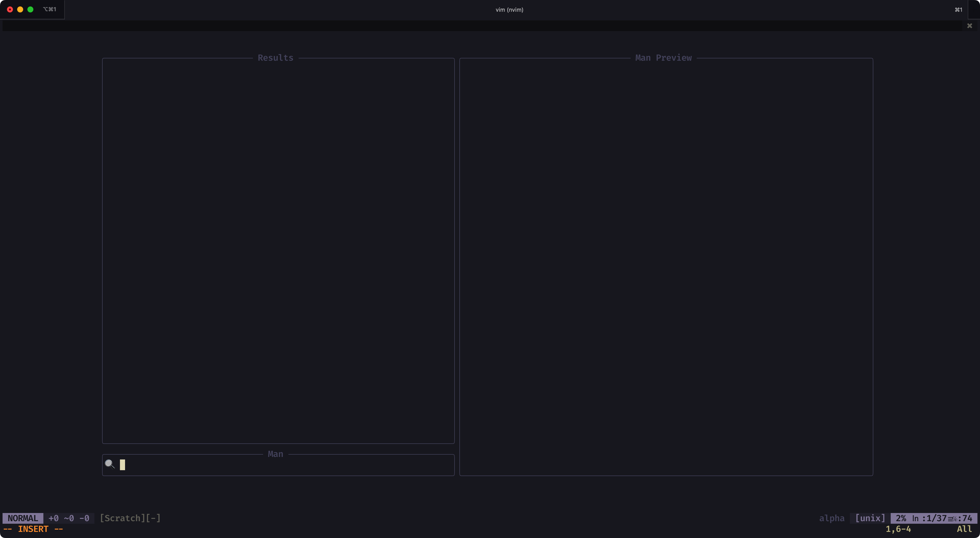Click the -- INSERT -- mode toggle text
980x538 pixels.
[33, 529]
